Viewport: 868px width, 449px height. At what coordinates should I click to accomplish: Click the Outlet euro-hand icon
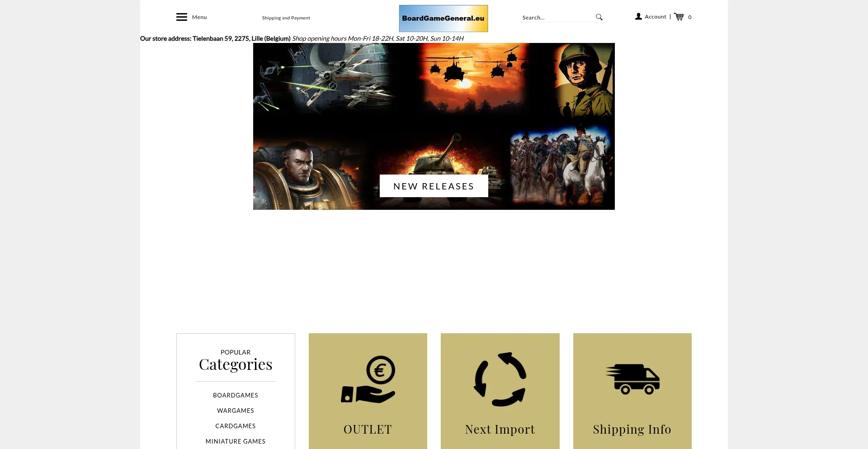tap(368, 379)
